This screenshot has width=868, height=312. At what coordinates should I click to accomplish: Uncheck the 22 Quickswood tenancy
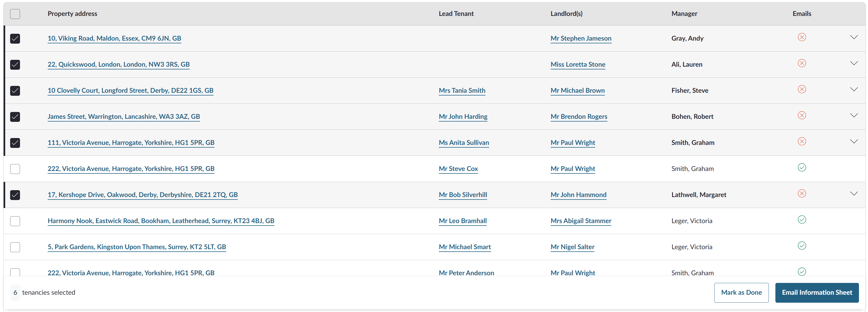click(x=15, y=64)
